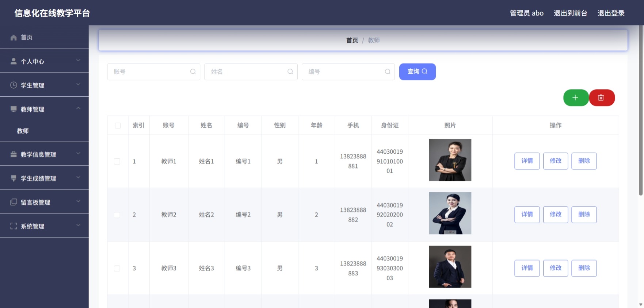Viewport: 644px width, 308px height.
Task: Toggle the select-all checkbox in table header
Action: (x=118, y=126)
